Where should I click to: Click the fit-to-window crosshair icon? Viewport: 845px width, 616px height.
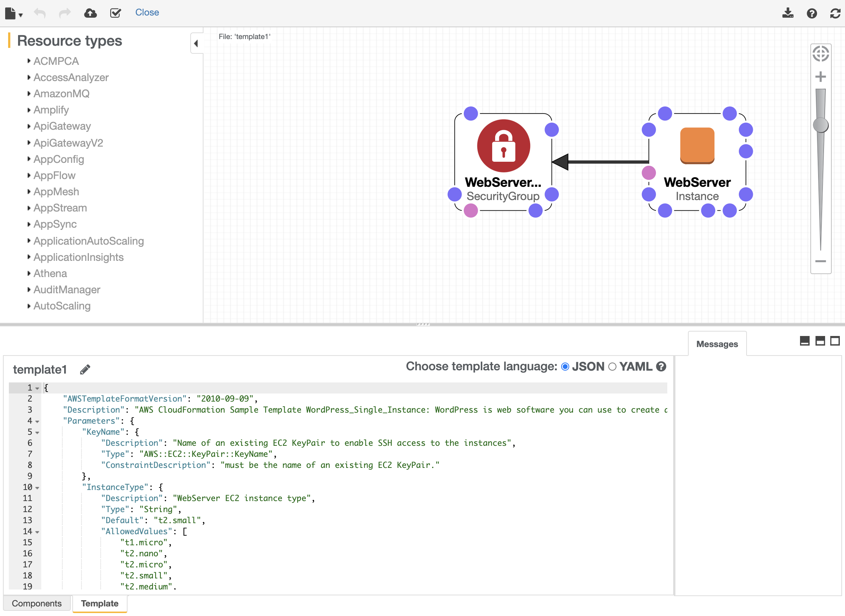(820, 54)
